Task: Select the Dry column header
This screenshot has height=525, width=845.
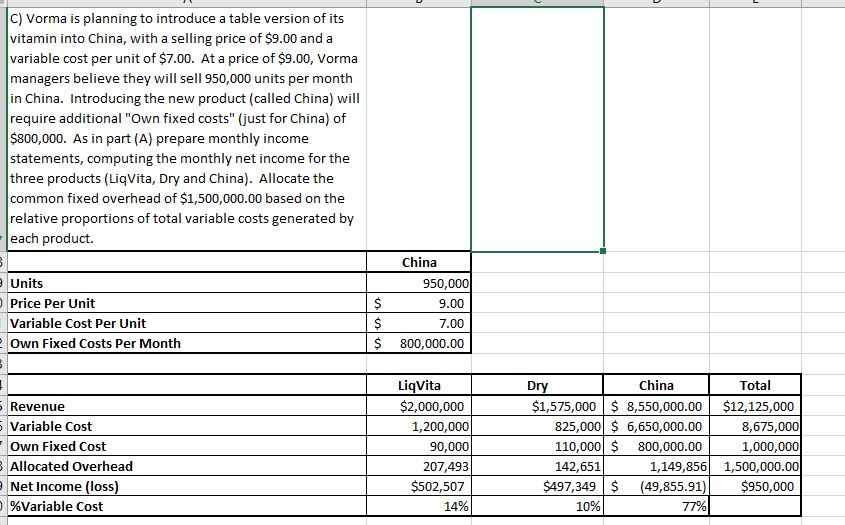Action: pyautogui.click(x=537, y=385)
